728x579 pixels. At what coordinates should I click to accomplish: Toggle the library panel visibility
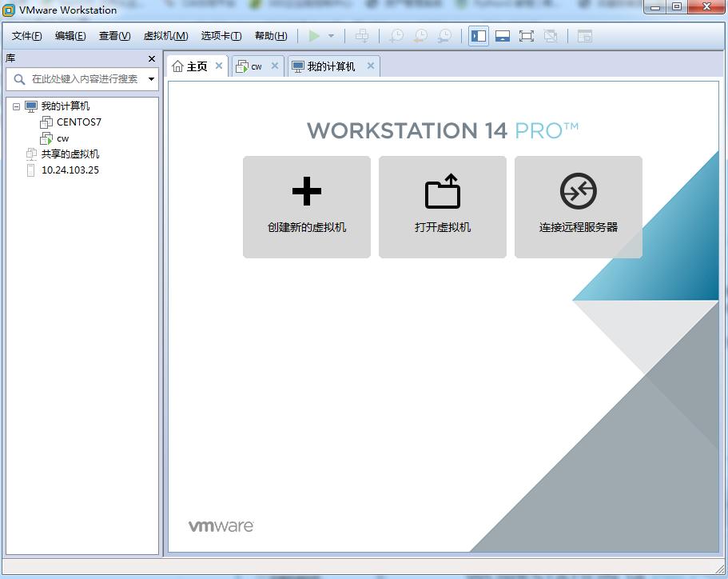[478, 36]
